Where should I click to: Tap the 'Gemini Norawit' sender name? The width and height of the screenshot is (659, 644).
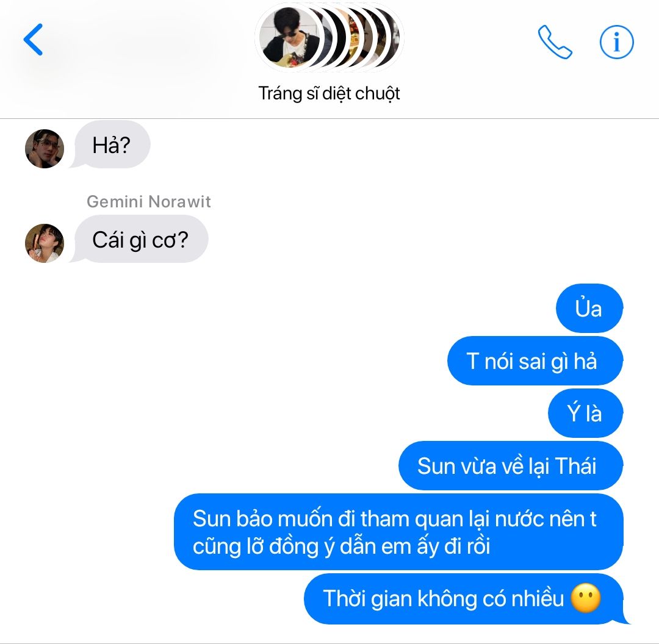[149, 202]
